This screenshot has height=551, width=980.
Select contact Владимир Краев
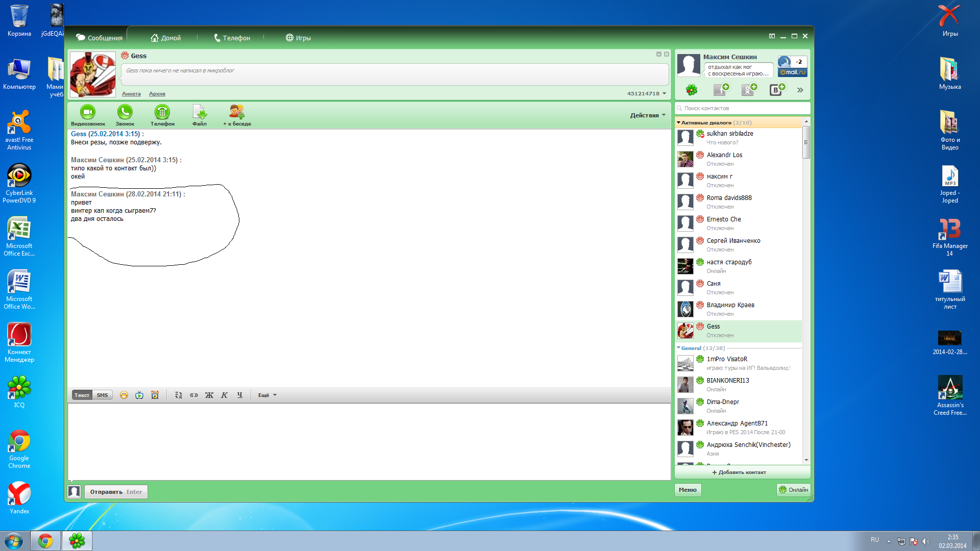coord(739,309)
